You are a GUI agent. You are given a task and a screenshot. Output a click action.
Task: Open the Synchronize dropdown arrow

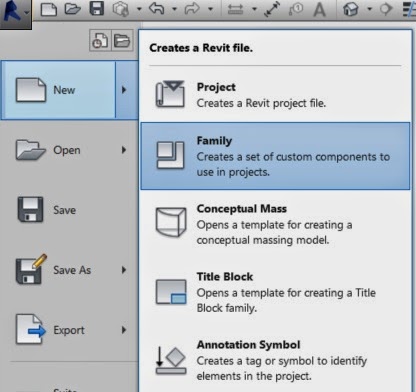(139, 9)
